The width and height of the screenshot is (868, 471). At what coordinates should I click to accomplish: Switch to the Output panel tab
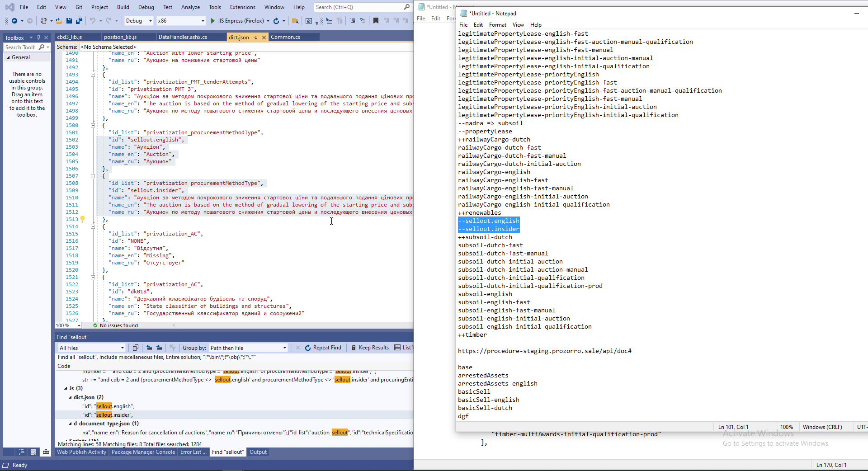[258, 452]
